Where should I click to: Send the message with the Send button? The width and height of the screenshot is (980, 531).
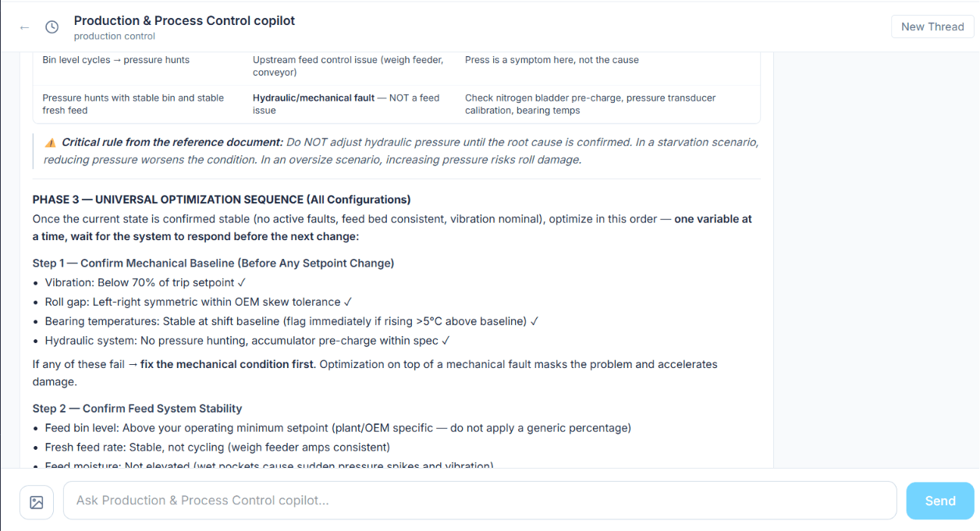(x=940, y=501)
